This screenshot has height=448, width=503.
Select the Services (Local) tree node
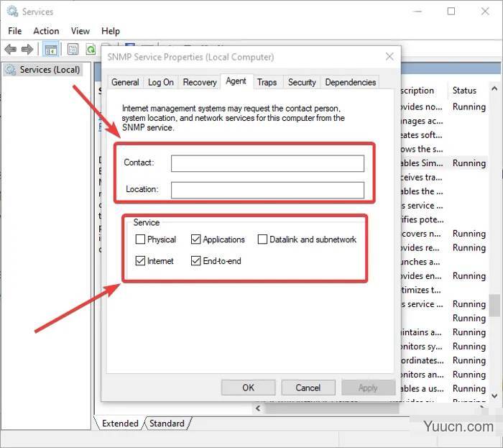[43, 70]
